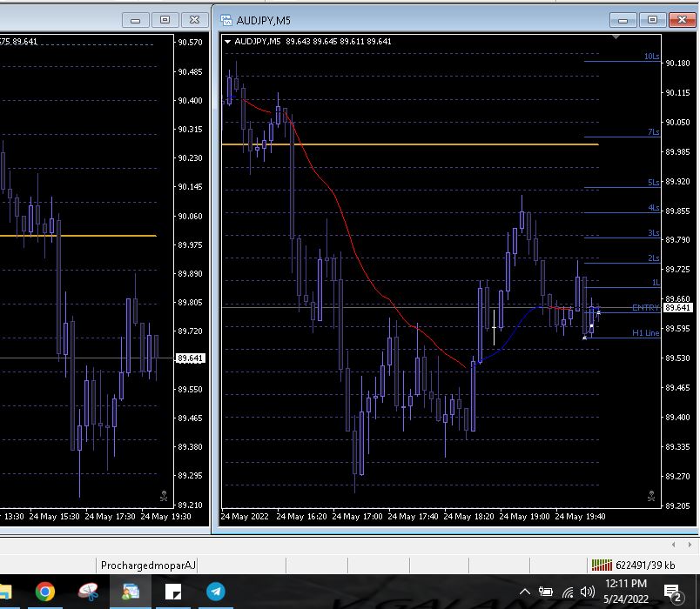Click the AUDJPY,M5 chart window icon
Viewport: 700px width, 609px height.
coord(227,20)
